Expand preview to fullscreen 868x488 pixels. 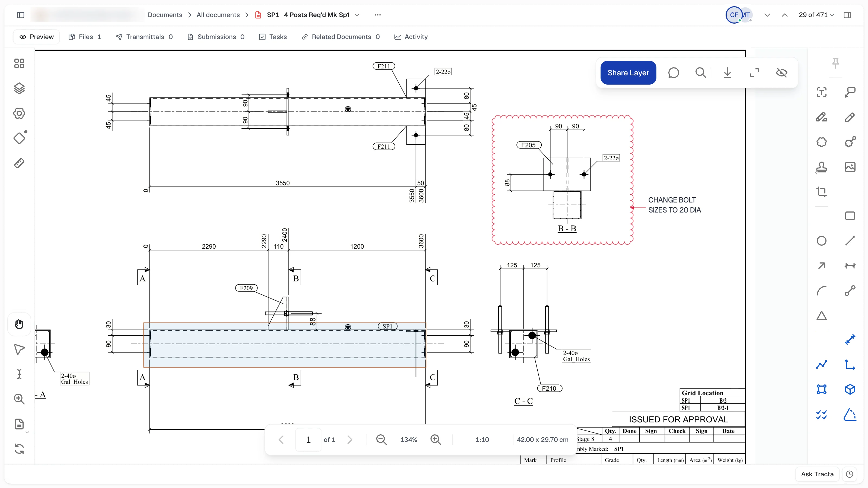click(754, 73)
